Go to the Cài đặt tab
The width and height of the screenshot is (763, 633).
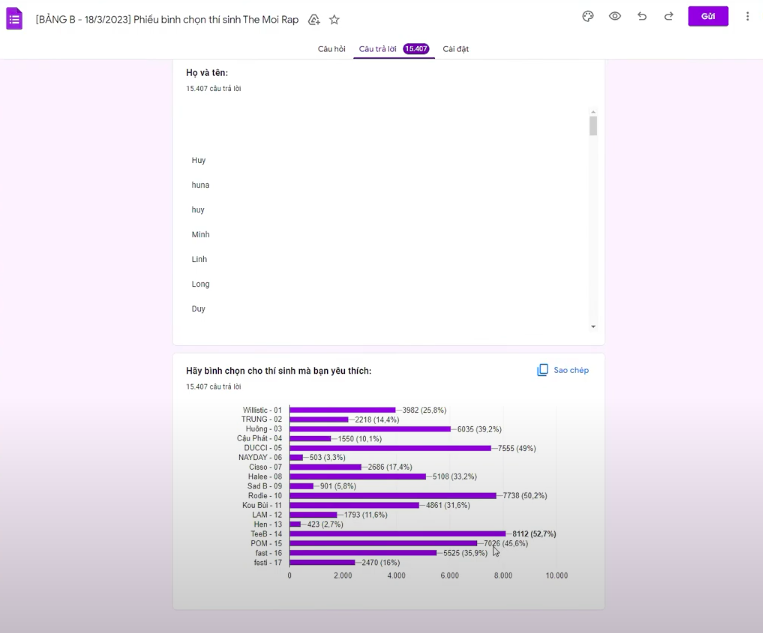pyautogui.click(x=456, y=49)
